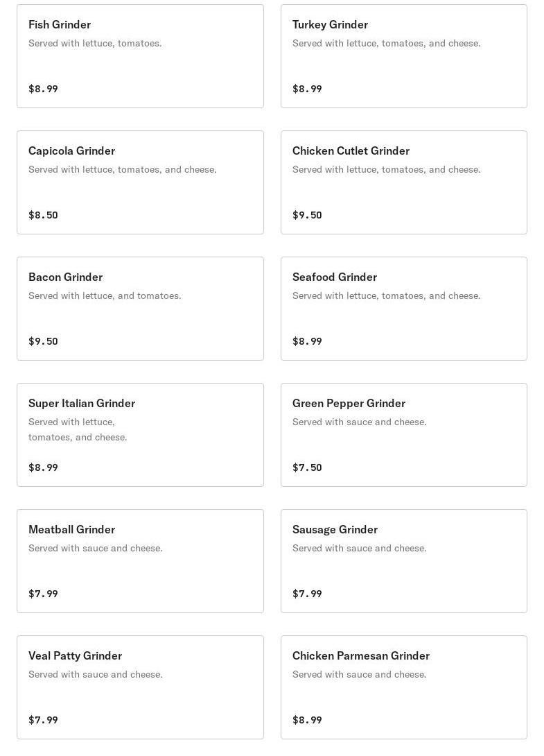Image resolution: width=544 pixels, height=756 pixels.
Task: Pick the Bacon Grinder menu item
Action: tap(140, 309)
